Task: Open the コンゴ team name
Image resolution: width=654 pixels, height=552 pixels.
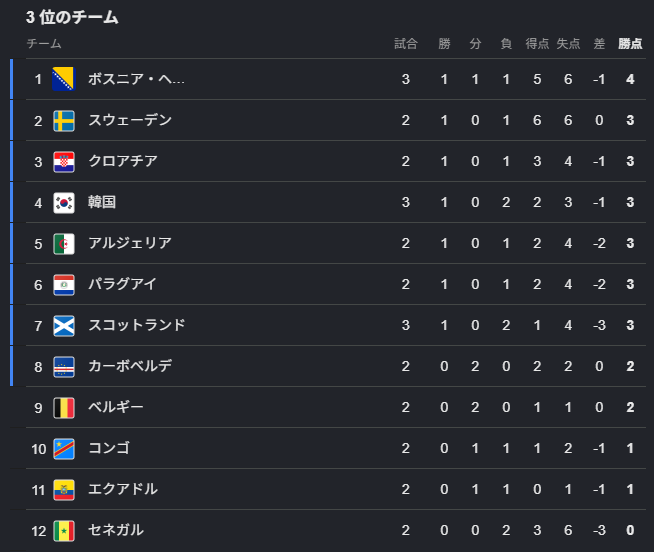Action: click(109, 448)
